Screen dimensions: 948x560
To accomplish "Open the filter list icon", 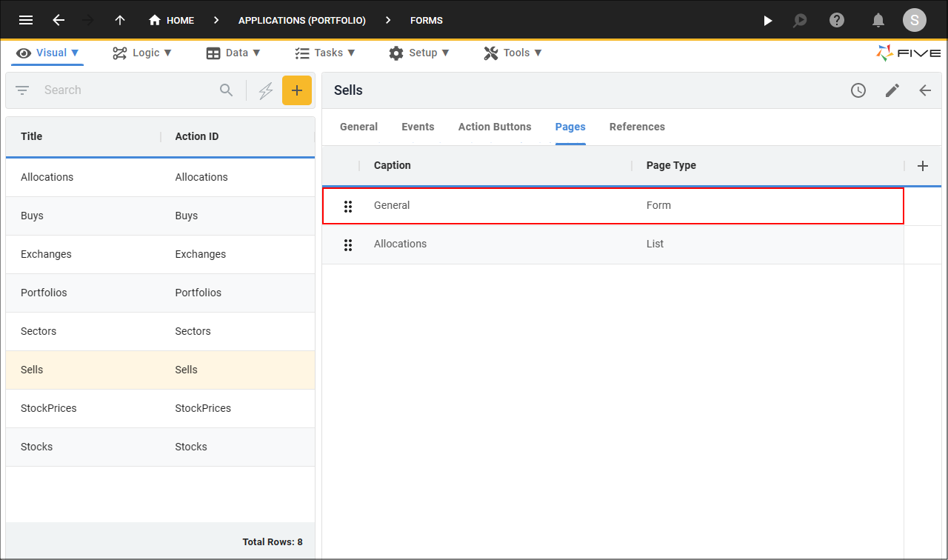I will click(22, 90).
